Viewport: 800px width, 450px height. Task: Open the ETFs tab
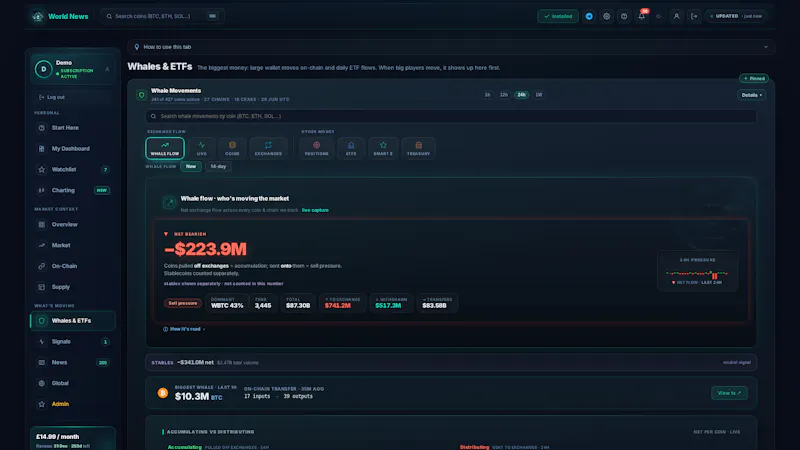coord(351,148)
